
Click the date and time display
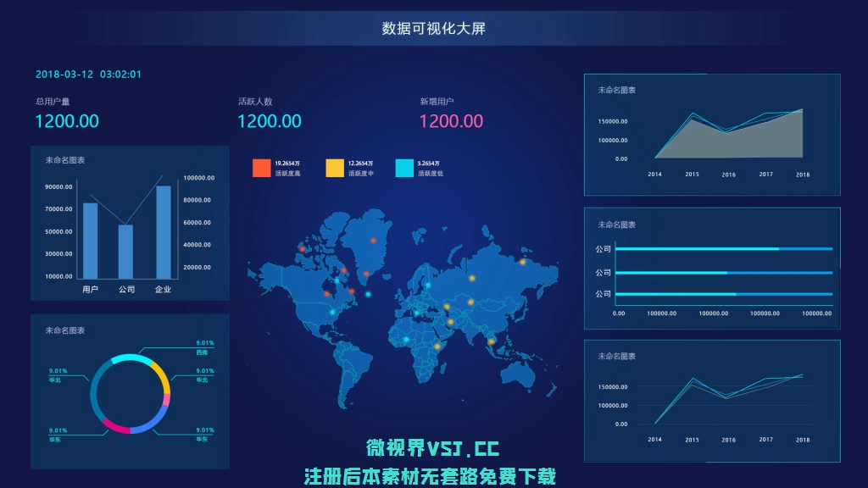point(88,75)
